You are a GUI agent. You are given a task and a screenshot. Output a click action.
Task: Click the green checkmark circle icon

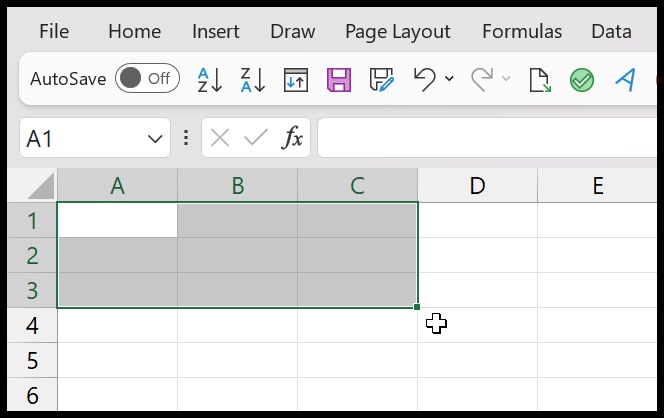pos(582,79)
